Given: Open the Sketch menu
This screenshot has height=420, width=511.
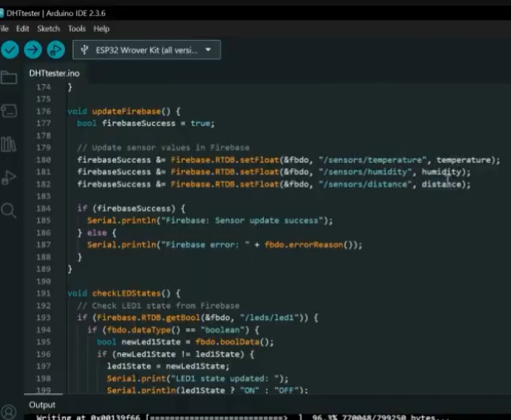Looking at the screenshot, I should click(x=48, y=28).
